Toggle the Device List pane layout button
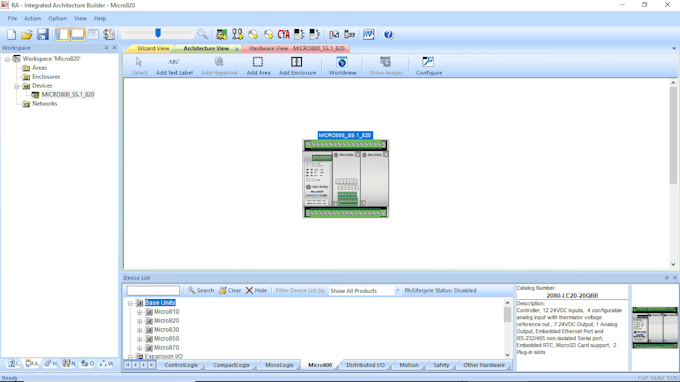This screenshot has width=680, height=382. coord(78,34)
